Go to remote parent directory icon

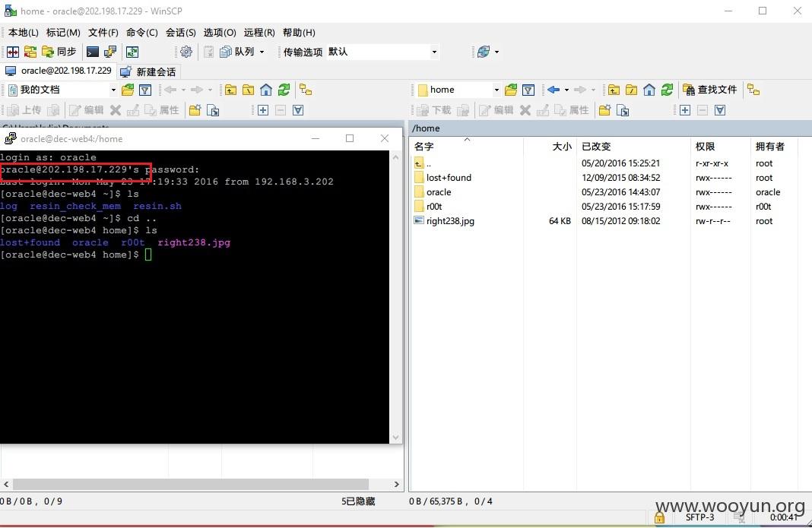614,90
